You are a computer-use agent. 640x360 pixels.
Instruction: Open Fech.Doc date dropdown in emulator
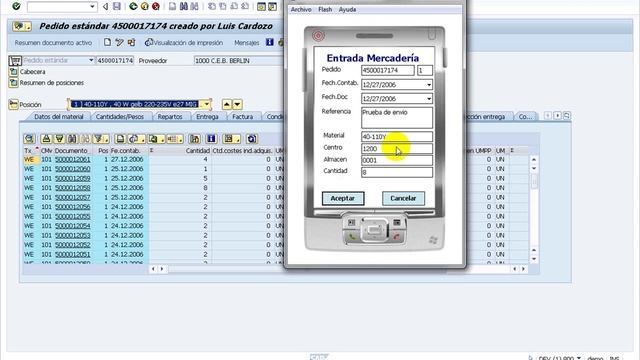(429, 99)
